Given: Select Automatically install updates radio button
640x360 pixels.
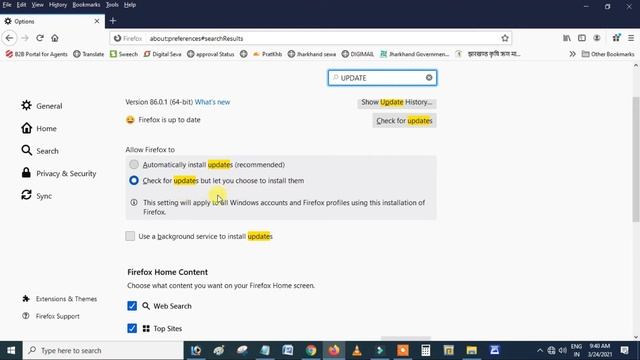Looking at the screenshot, I should click(x=134, y=164).
